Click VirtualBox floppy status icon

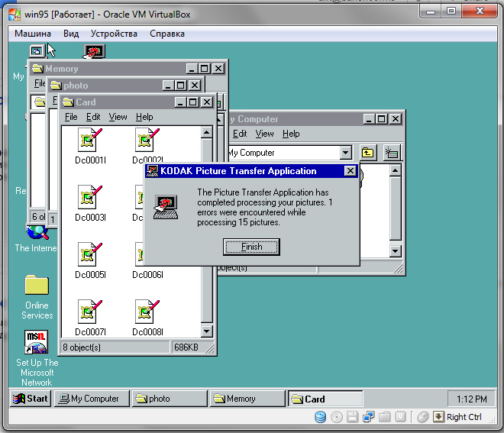pos(352,417)
